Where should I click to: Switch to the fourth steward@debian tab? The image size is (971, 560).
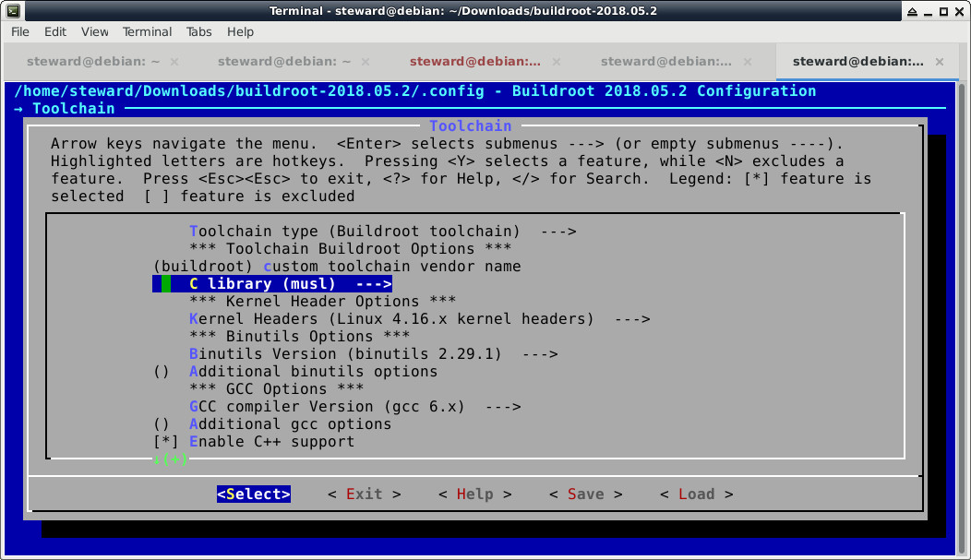click(665, 61)
